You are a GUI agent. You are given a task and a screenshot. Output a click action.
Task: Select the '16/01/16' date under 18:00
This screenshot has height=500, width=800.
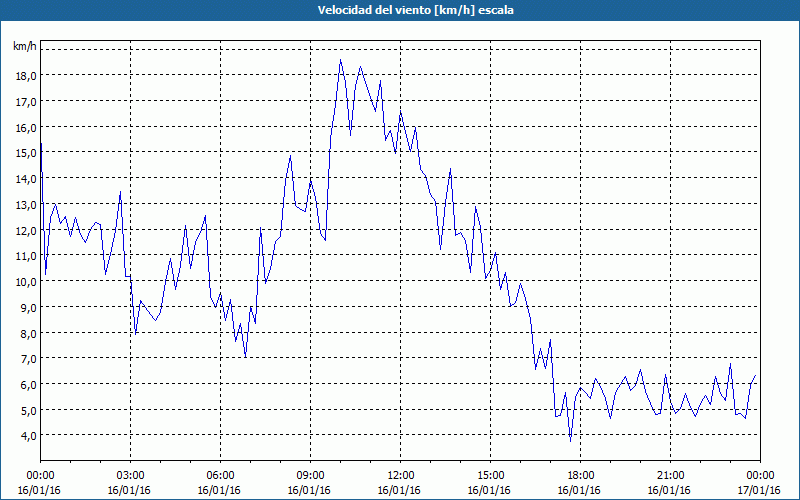[x=579, y=490]
